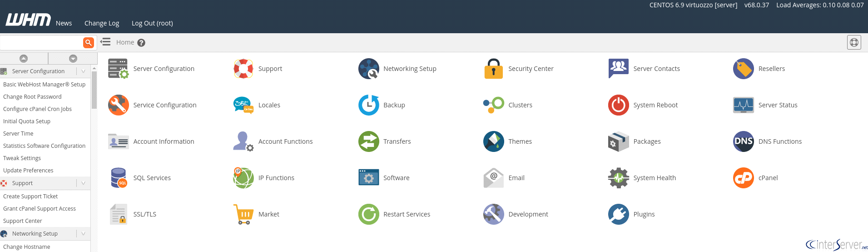The height and width of the screenshot is (252, 868).
Task: Open the Transfers arrows icon
Action: [368, 141]
